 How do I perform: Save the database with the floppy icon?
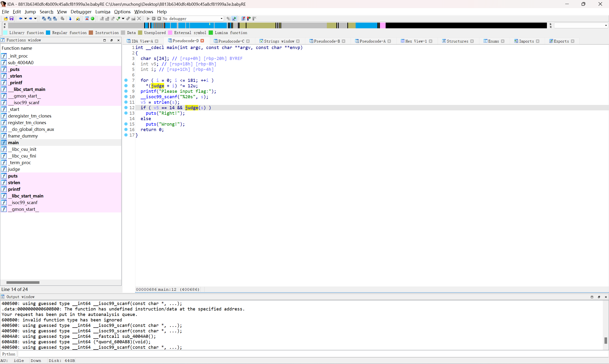[11, 19]
